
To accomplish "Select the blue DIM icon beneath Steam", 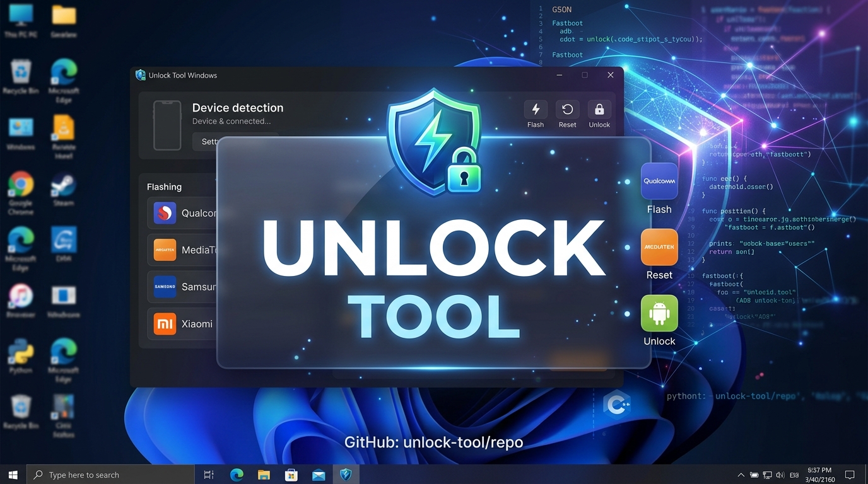I will 64,245.
